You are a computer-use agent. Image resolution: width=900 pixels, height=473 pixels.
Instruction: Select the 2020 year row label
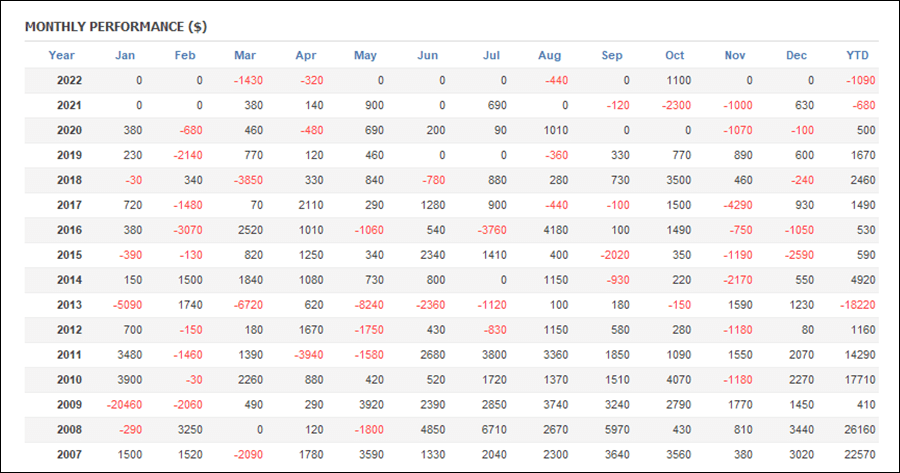pos(69,130)
